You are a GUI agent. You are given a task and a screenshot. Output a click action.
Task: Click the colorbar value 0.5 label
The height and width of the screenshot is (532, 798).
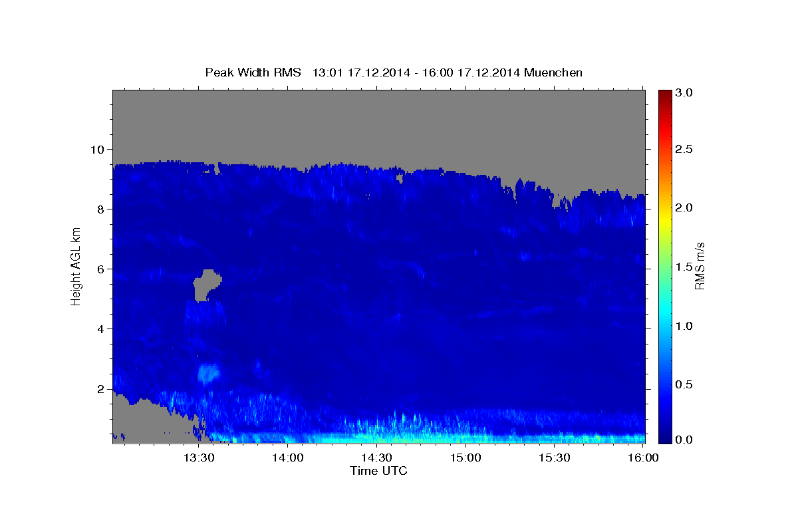(684, 384)
